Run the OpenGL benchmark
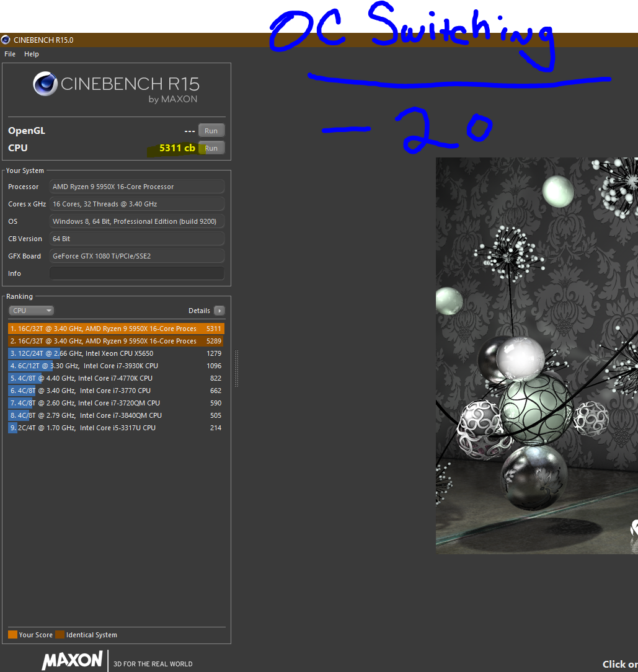This screenshot has width=638, height=672. [x=211, y=131]
